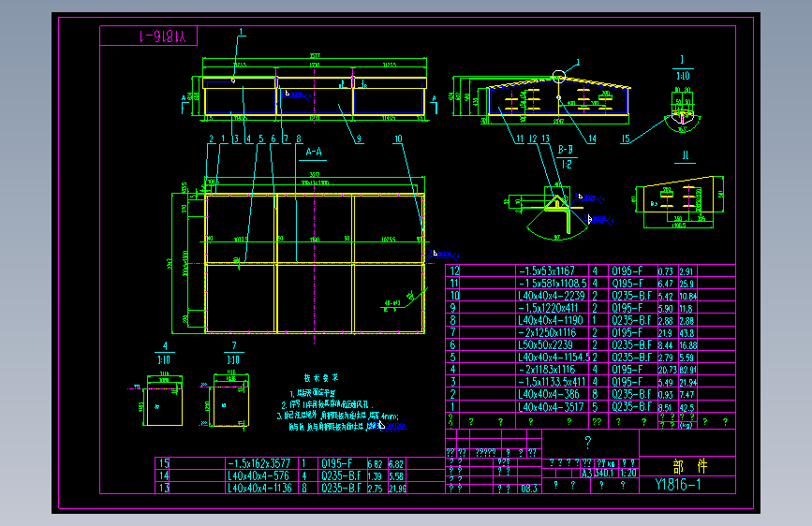The height and width of the screenshot is (526, 812).
Task: Click callout number "14" near side view
Action: click(x=592, y=139)
